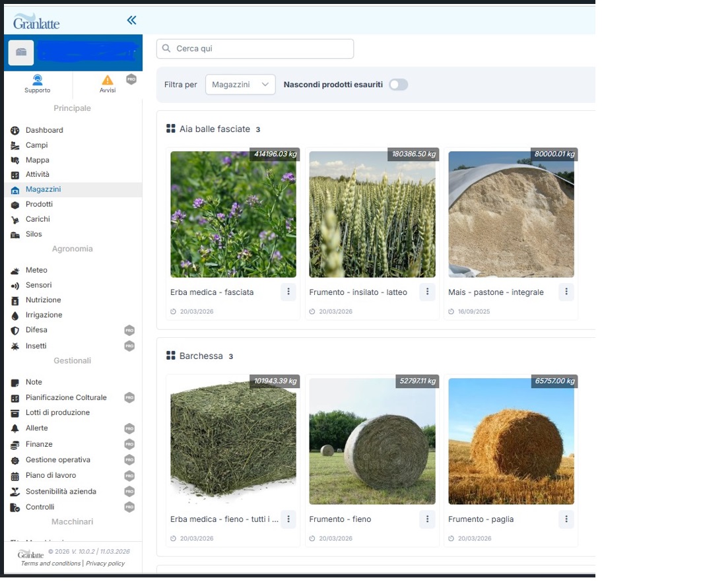Open options menu for Erba medica - fasciata

coord(288,292)
